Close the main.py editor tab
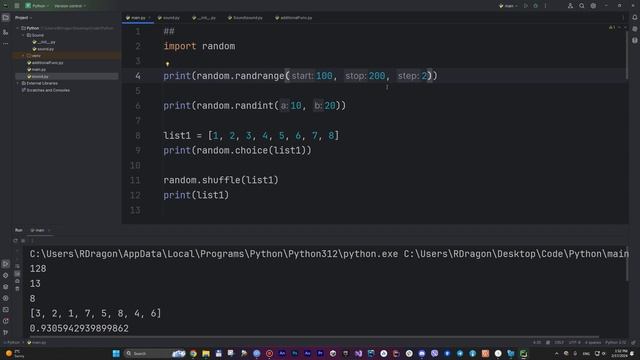 point(150,18)
